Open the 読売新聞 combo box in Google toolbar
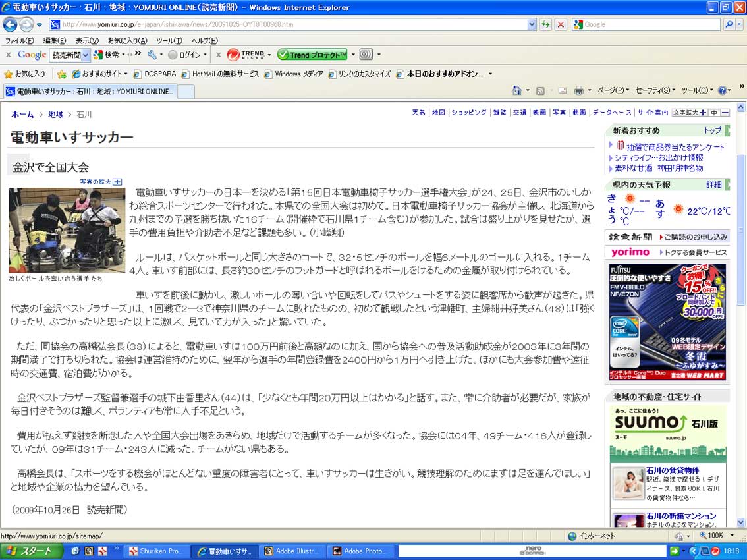The height and width of the screenshot is (560, 747). click(70, 55)
